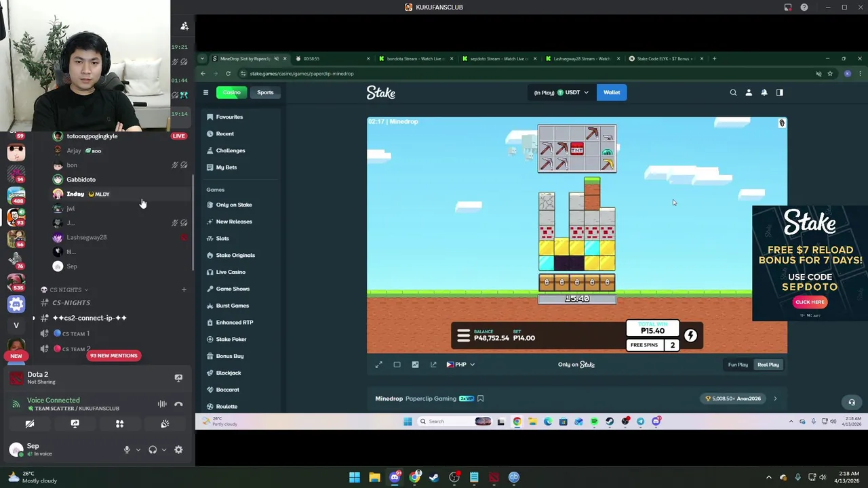
Task: Open the Stake live support headset button
Action: pyautogui.click(x=852, y=402)
